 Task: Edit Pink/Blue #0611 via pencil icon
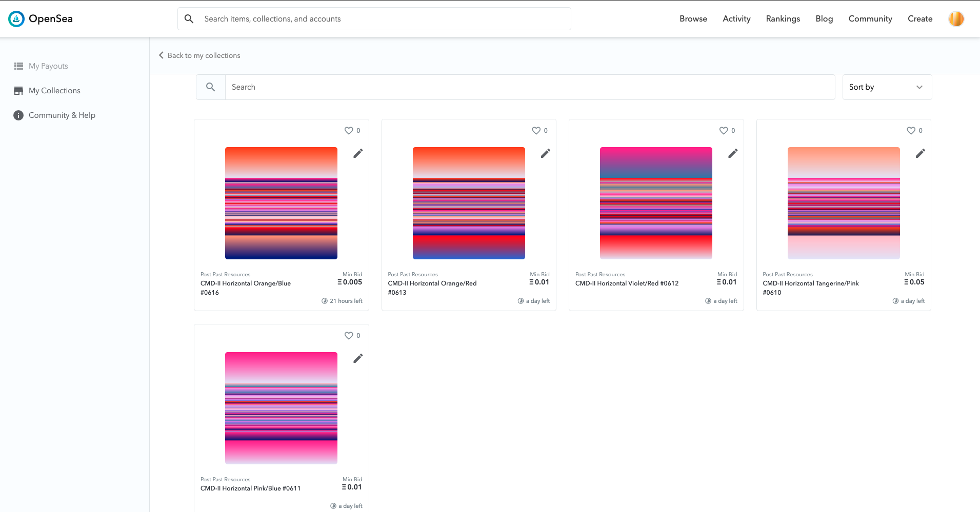[x=358, y=358]
